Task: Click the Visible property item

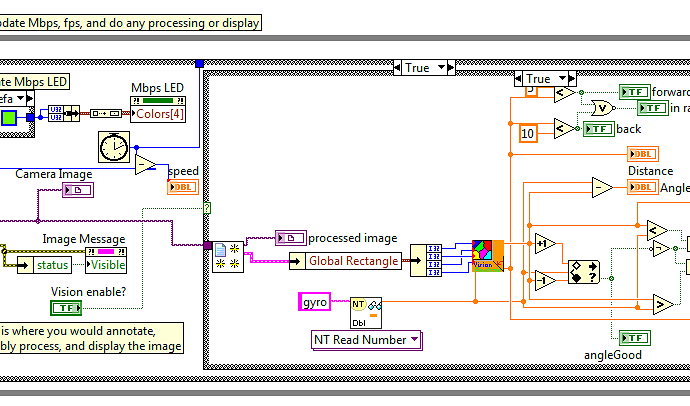Action: [x=106, y=265]
